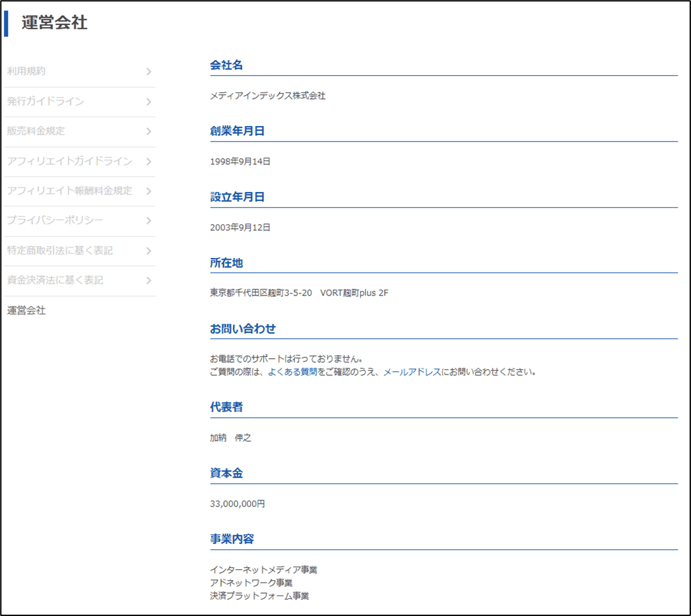Follow the よくある質問 link
691x616 pixels.
click(x=292, y=372)
